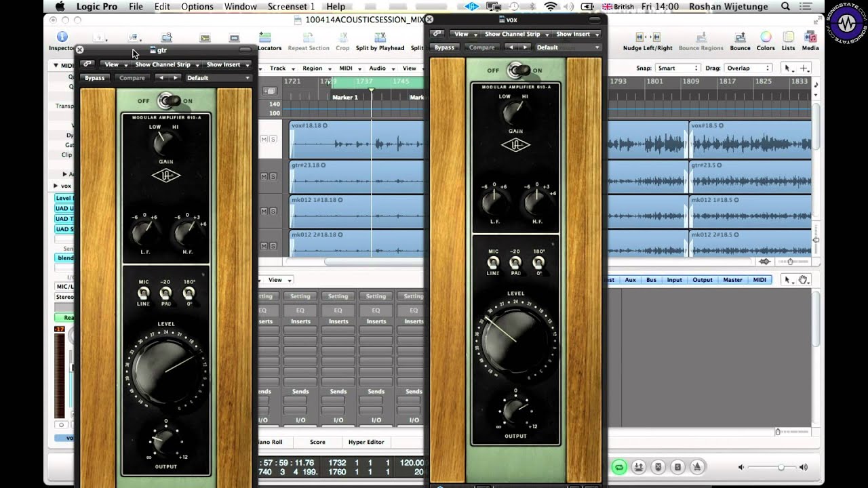Open View dropdown in gtr plugin header
This screenshot has height=488, width=868.
(x=115, y=64)
